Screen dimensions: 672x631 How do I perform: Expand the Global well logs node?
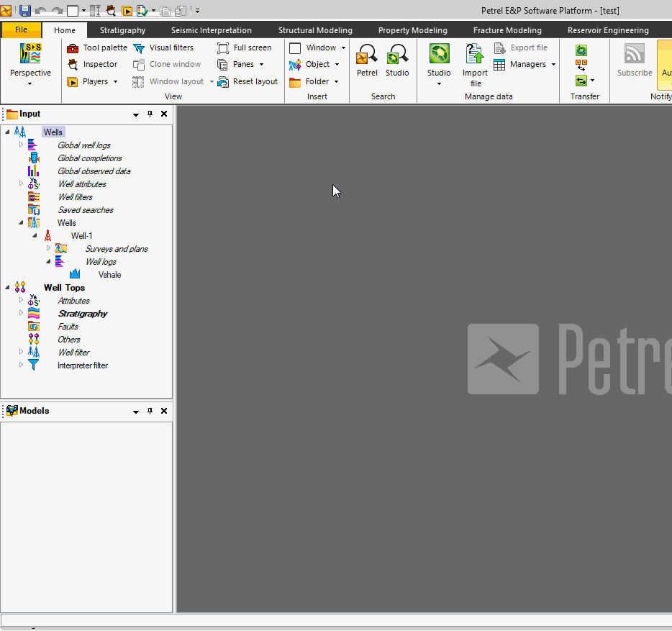[21, 145]
